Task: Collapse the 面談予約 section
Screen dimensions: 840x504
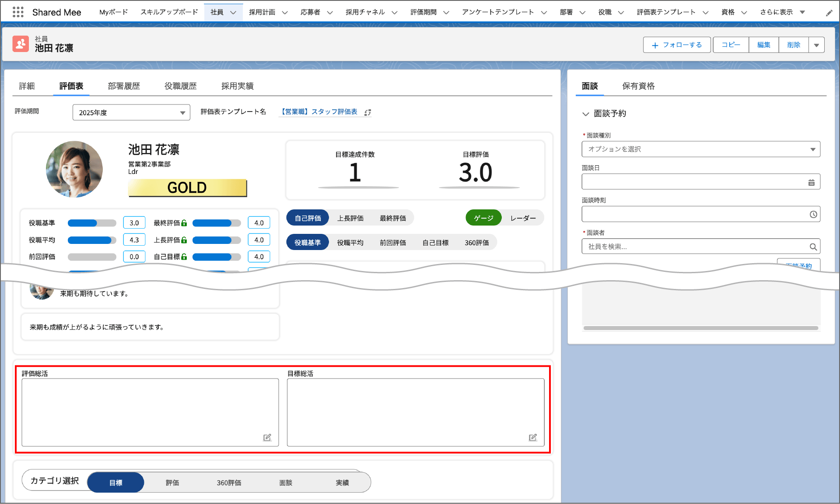Action: coord(585,114)
